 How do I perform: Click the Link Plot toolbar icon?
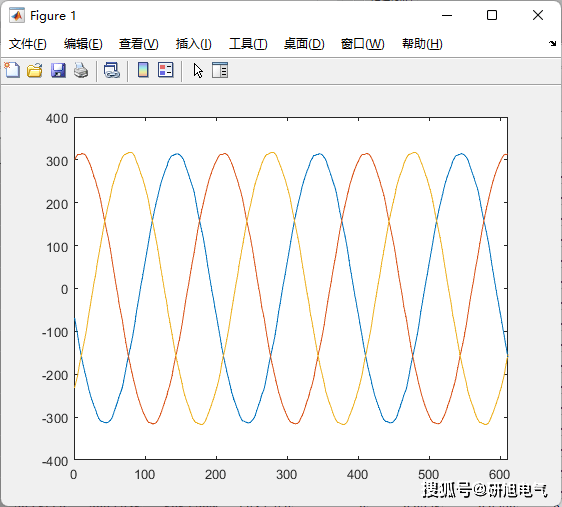(x=112, y=70)
